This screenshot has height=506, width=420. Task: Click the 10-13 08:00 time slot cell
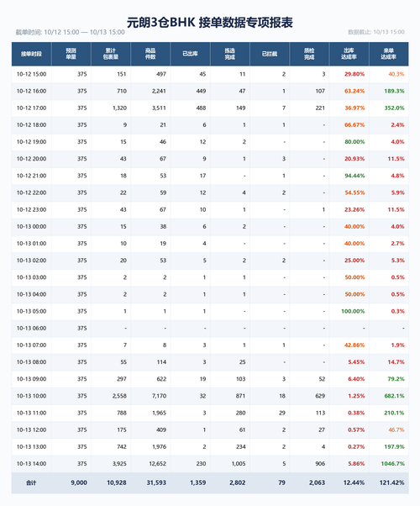pyautogui.click(x=31, y=362)
